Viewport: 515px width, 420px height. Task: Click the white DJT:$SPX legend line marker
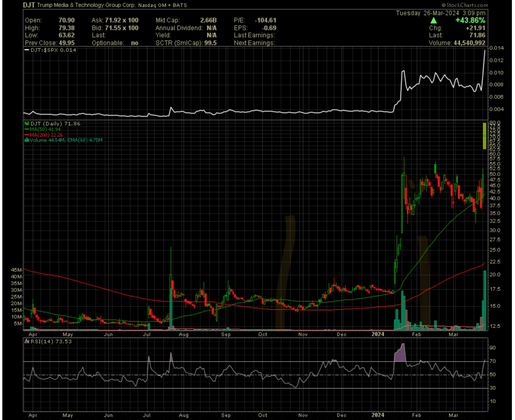coord(27,50)
